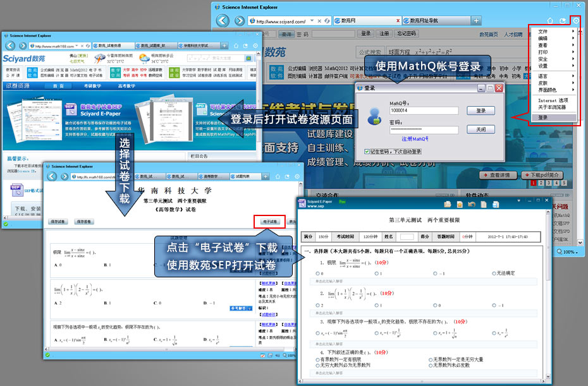Click the 密码 field in the login dialog
588x386 pixels.
click(424, 130)
